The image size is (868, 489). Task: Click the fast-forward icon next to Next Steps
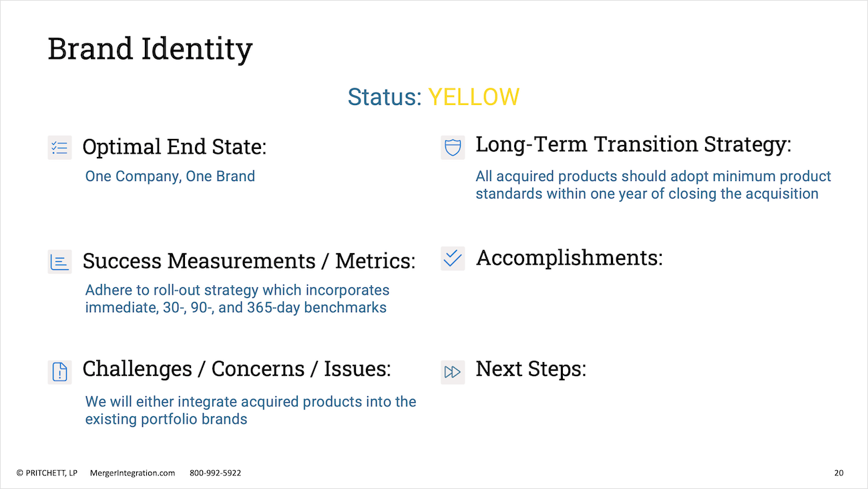tap(453, 371)
